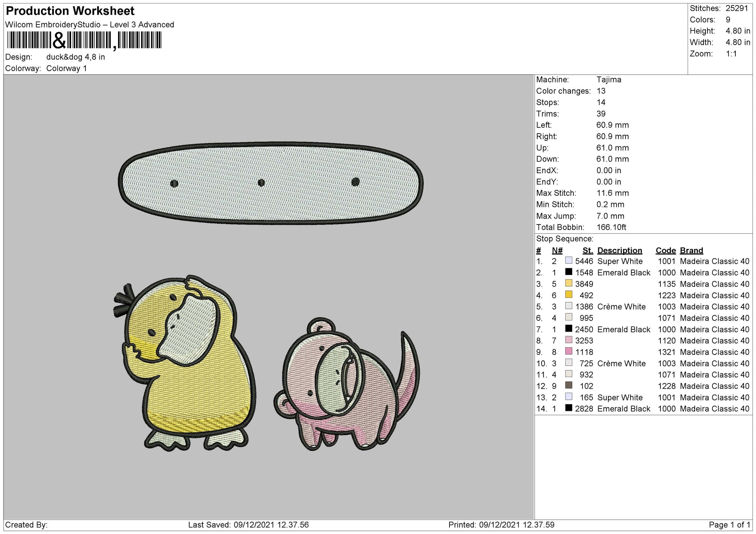The height and width of the screenshot is (534, 756).
Task: Click the Code column header
Action: [x=665, y=250]
